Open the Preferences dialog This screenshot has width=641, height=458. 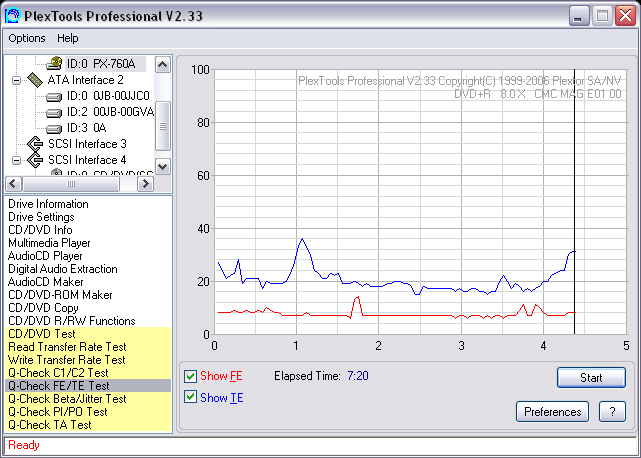point(552,411)
